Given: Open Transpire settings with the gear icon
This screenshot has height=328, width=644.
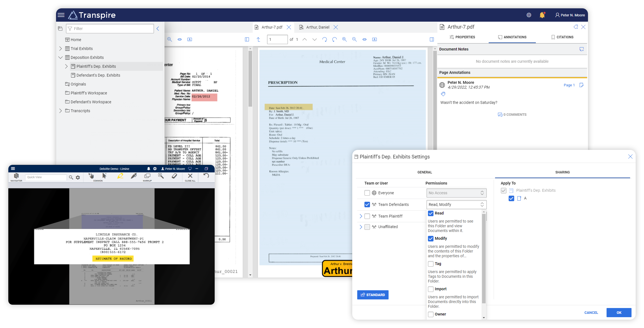Looking at the screenshot, I should [x=529, y=15].
